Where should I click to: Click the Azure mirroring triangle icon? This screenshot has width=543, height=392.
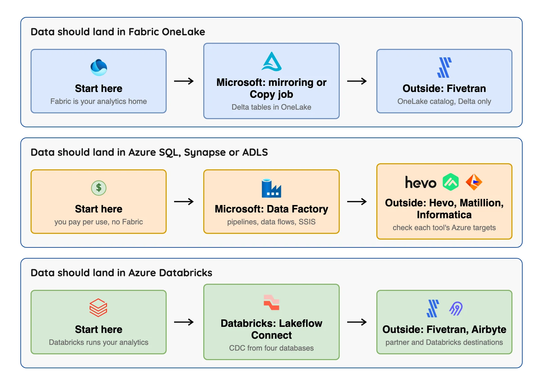click(271, 61)
